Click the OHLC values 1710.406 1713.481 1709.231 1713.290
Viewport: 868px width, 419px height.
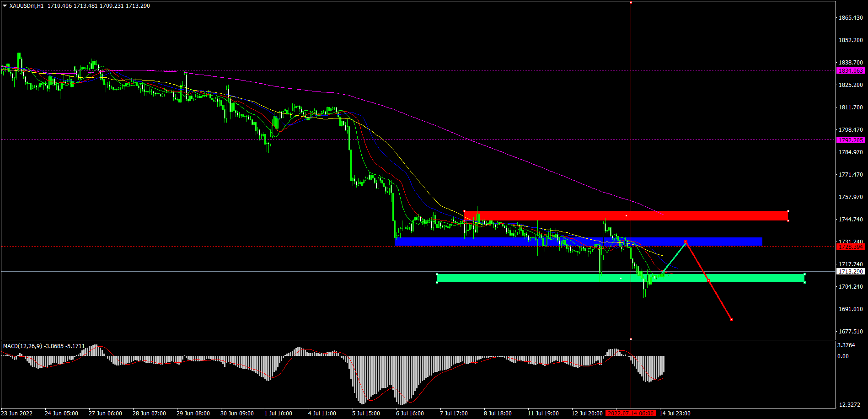99,6
